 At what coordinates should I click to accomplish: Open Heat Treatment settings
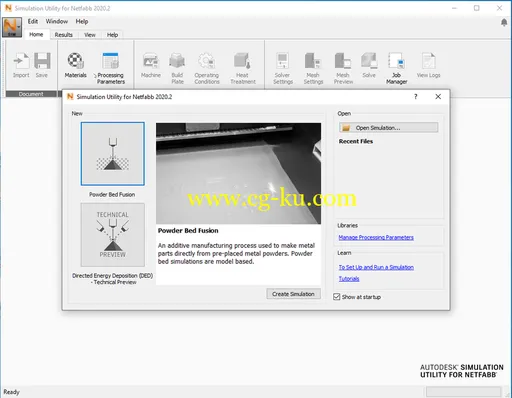click(x=243, y=68)
